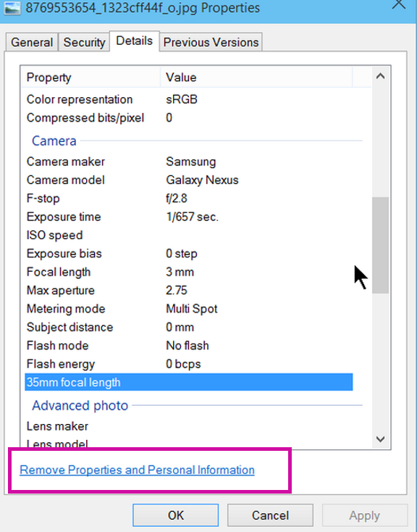This screenshot has width=417, height=532.
Task: Select the highlighted 35mm focal length row
Action: tap(189, 382)
